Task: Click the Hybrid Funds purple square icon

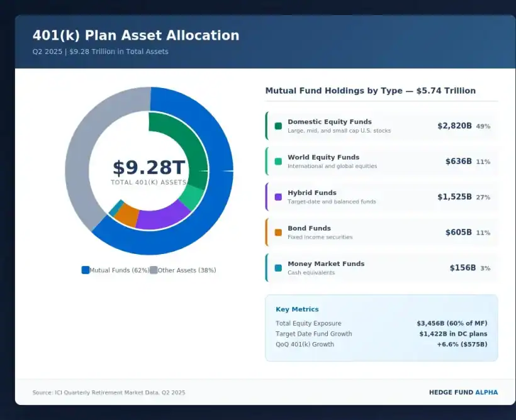Action: tap(278, 196)
